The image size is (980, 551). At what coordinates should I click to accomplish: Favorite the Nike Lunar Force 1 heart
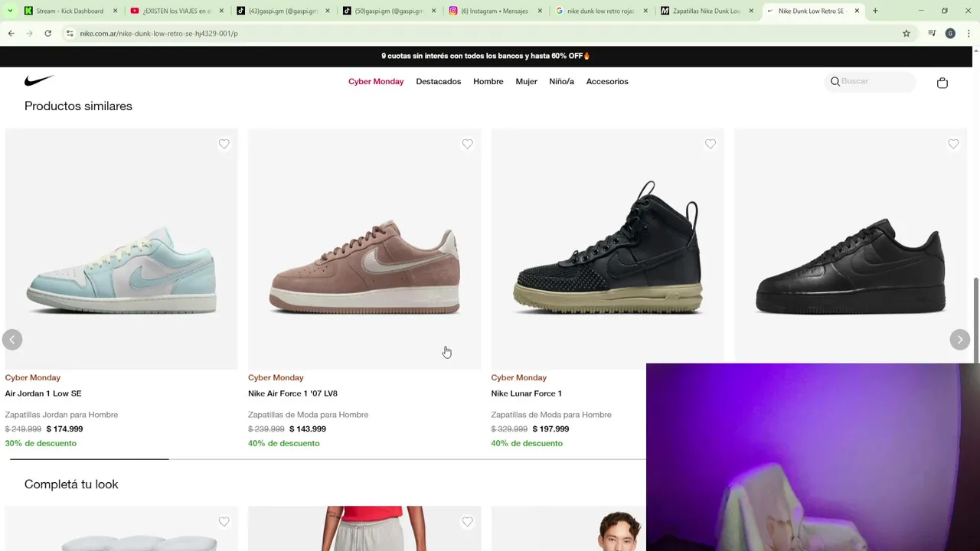point(710,144)
